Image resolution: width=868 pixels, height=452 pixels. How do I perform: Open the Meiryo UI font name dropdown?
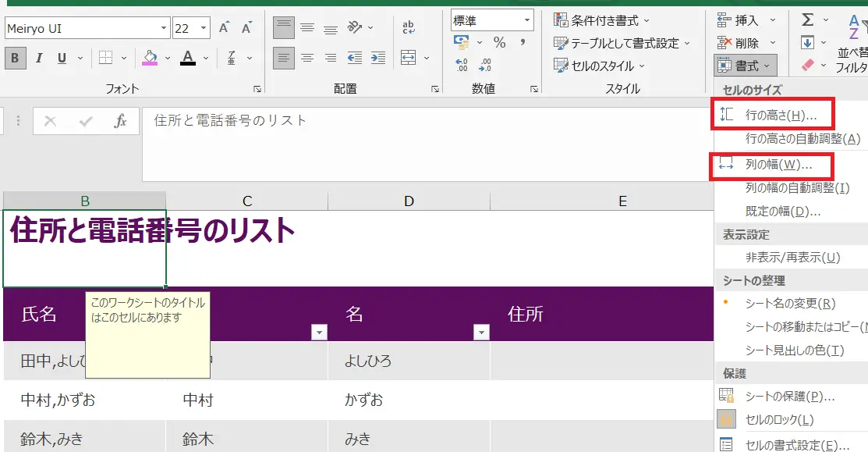click(x=164, y=28)
